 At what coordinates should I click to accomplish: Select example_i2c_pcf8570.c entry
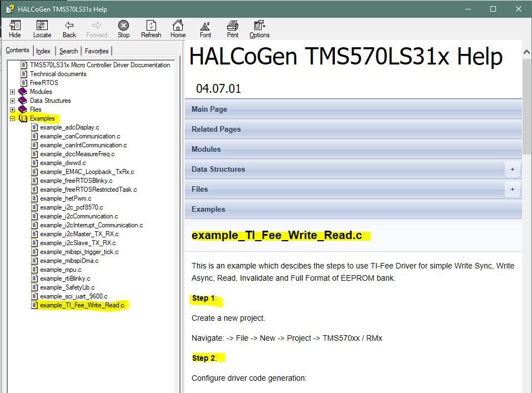[x=72, y=207]
